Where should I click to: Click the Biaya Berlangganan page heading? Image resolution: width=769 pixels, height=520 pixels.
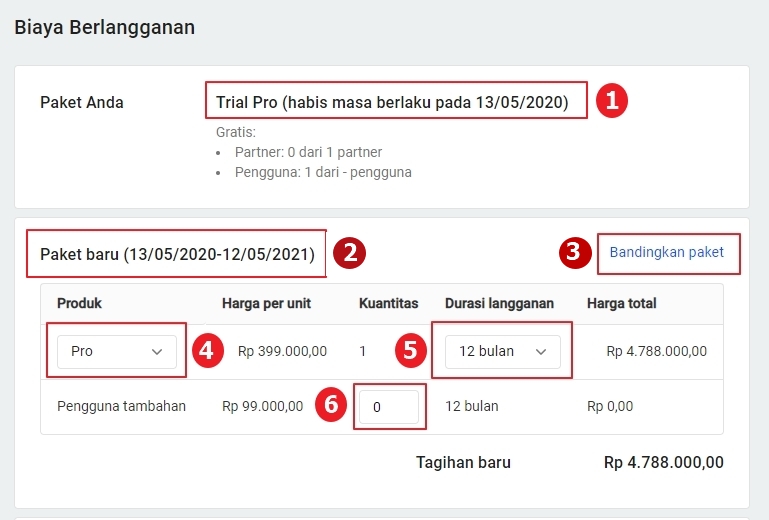pos(104,27)
